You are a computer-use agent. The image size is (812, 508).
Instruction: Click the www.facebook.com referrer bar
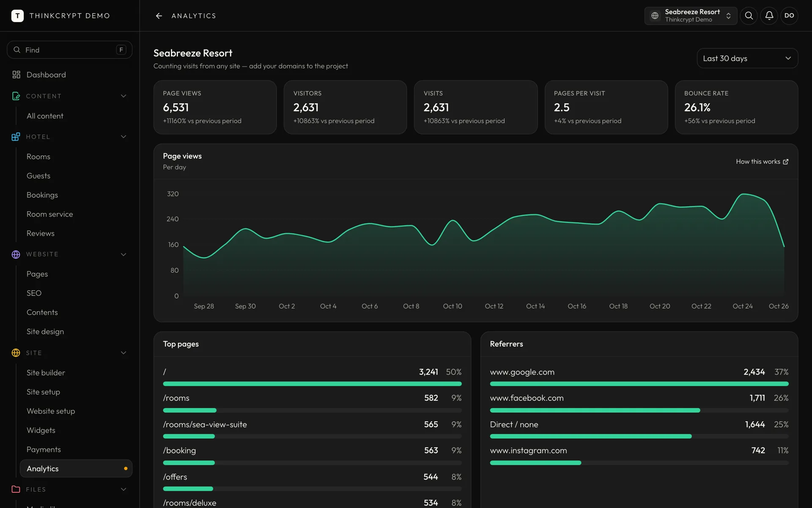[639, 410]
